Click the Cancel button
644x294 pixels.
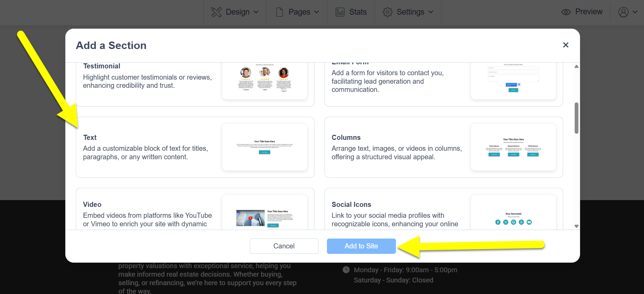click(284, 246)
